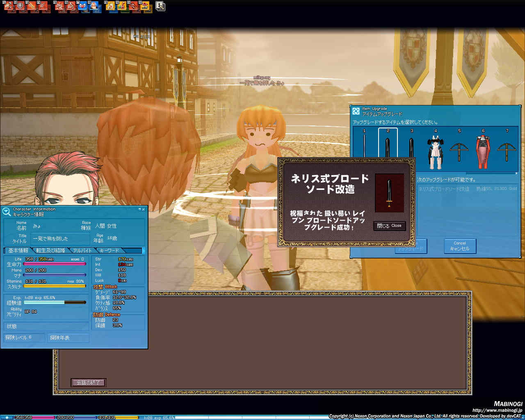
Task: Choose item 6 red robe
Action: [483, 153]
